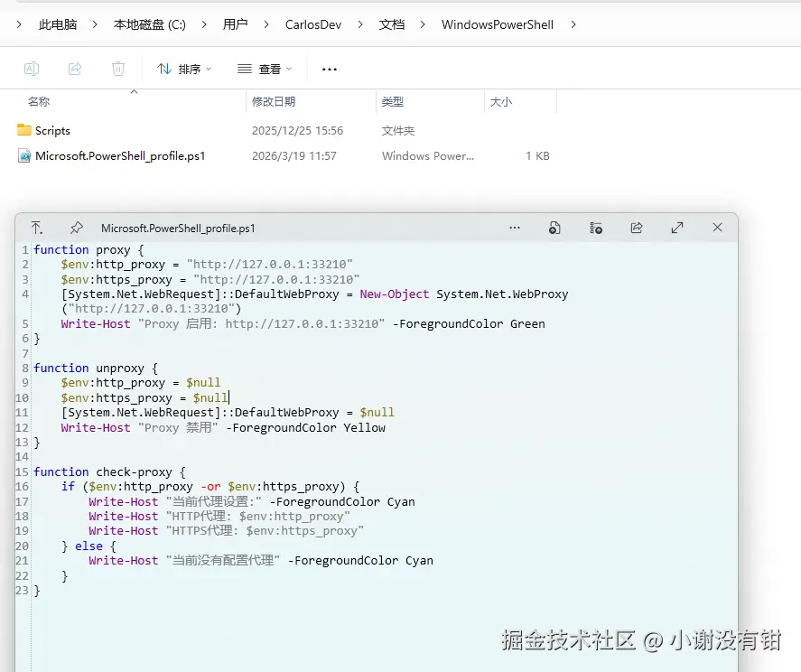
Task: Click 用户 in the breadcrumb path
Action: [x=235, y=24]
